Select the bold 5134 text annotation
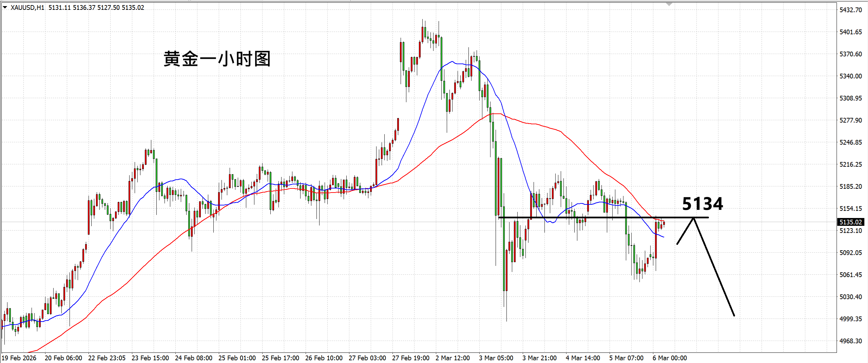868x363 pixels. pos(702,204)
